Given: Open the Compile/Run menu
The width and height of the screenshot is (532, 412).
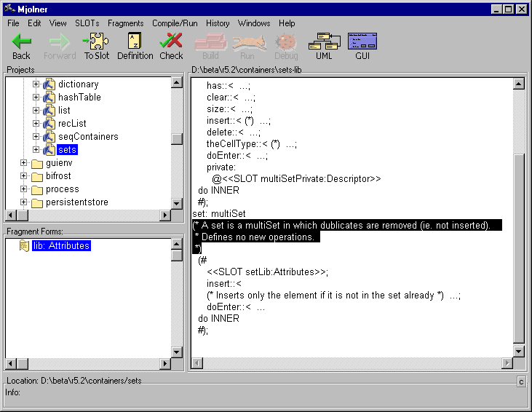Looking at the screenshot, I should point(175,23).
